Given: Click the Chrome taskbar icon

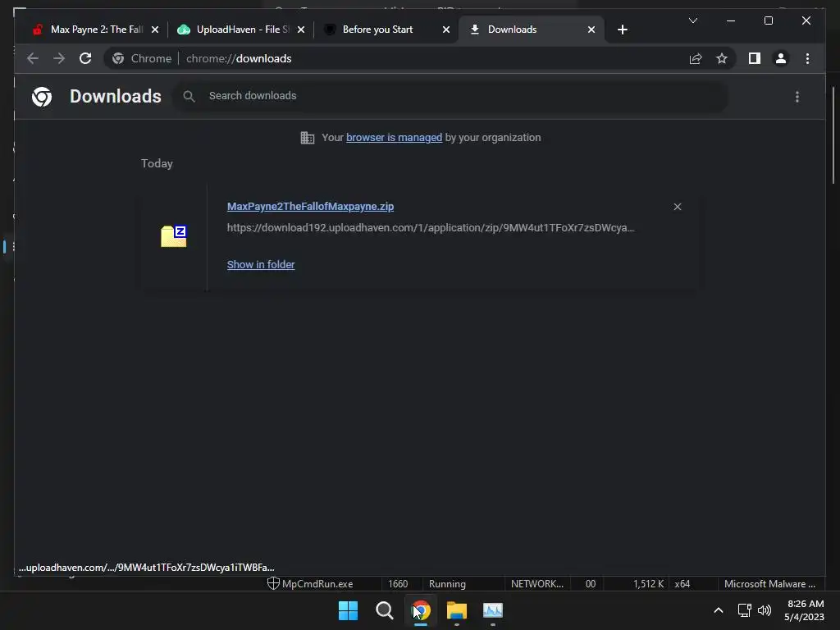Looking at the screenshot, I should 421,610.
